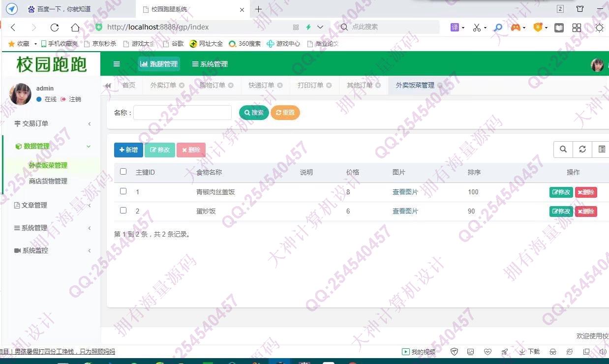This screenshot has width=609, height=364.
Task: Click the orange 重置 button
Action: pyautogui.click(x=285, y=113)
